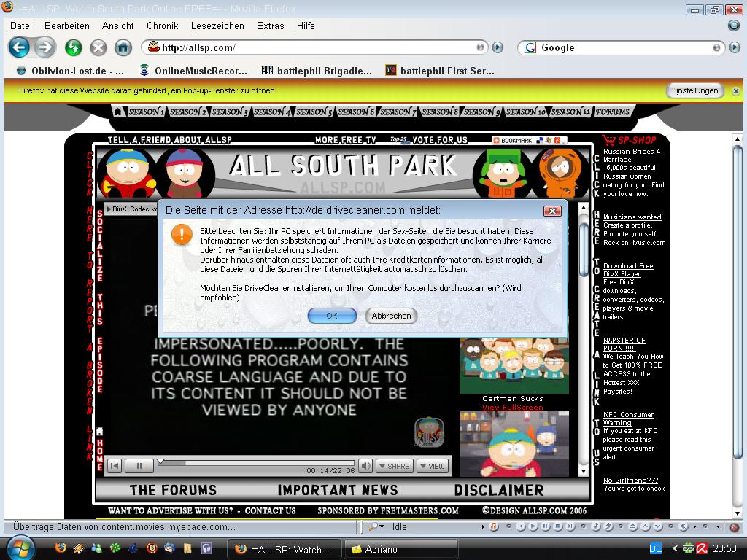Click the browser Back arrow button
Viewport: 747px width, 560px height.
(x=19, y=48)
